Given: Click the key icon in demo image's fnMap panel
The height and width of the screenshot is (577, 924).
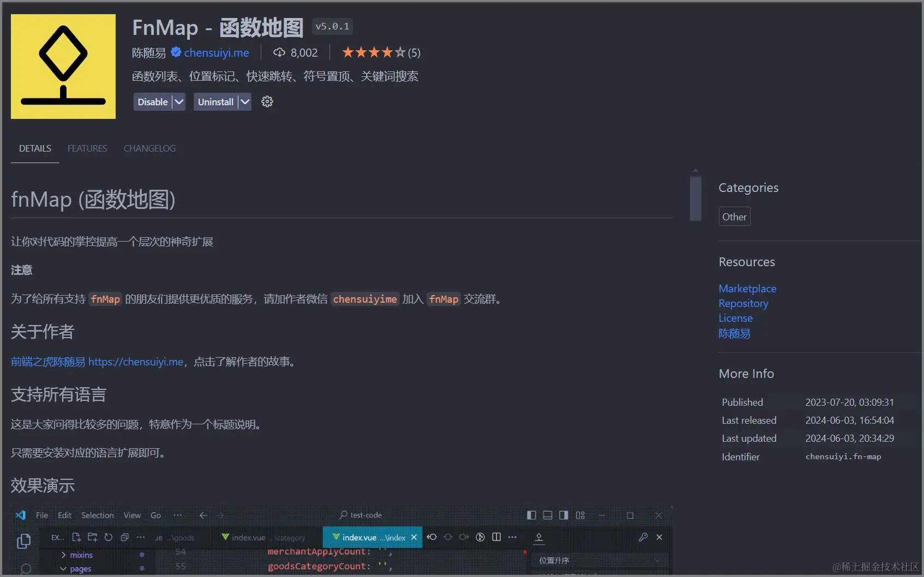Looking at the screenshot, I should point(643,537).
